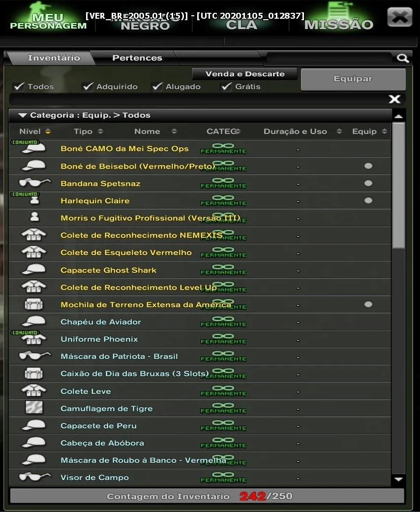The image size is (420, 512).
Task: Click the uniform icon for Uniforme Phoenix
Action: tap(33, 339)
